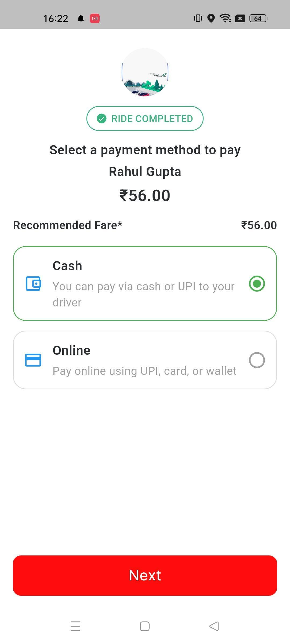Viewport: 290px width, 644px height.
Task: Select the Online radio button
Action: click(257, 360)
